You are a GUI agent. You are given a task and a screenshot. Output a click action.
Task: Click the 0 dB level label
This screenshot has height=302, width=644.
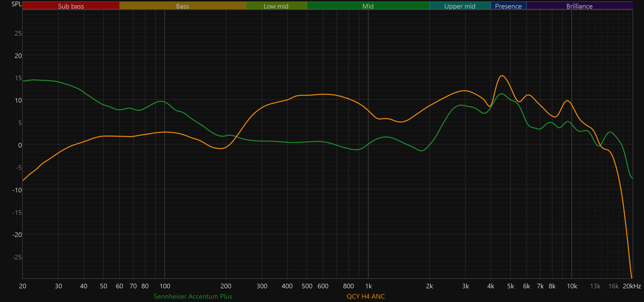click(x=20, y=145)
